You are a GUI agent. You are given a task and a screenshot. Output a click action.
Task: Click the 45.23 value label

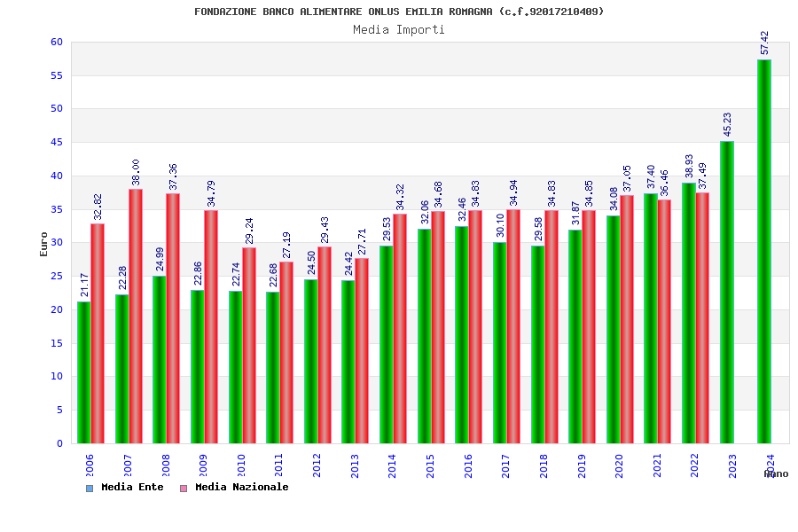[x=727, y=124]
